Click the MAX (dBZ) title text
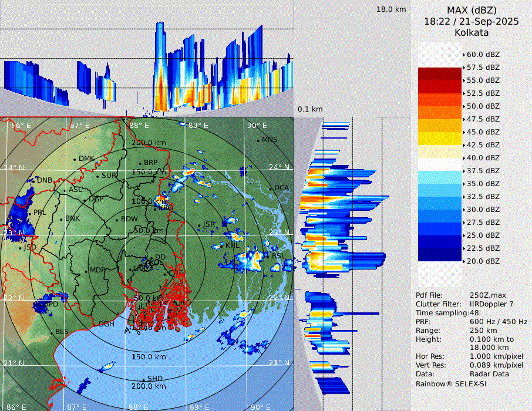This screenshot has width=532, height=411. point(472,10)
